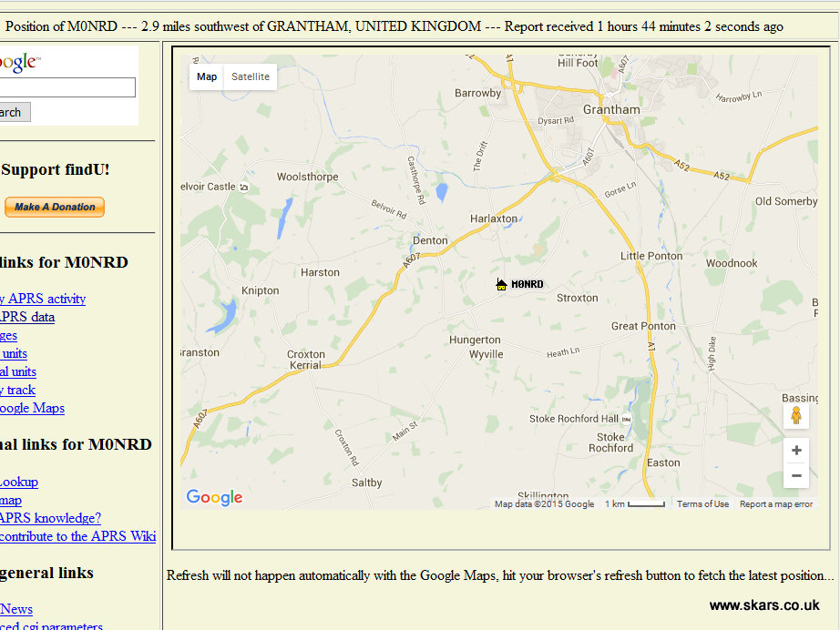Open Street View pegman on the map

pos(796,415)
